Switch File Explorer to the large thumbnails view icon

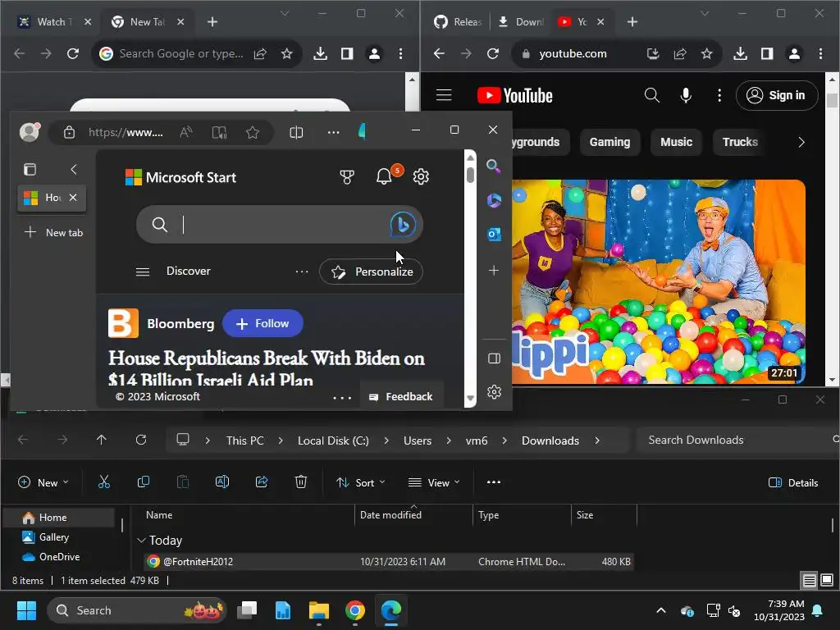(x=827, y=580)
